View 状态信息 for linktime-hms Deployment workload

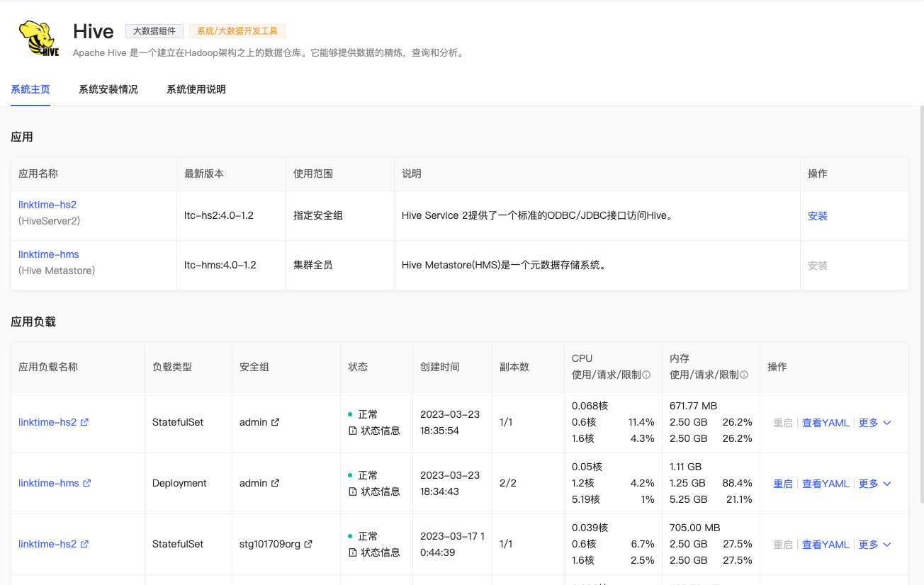click(374, 492)
